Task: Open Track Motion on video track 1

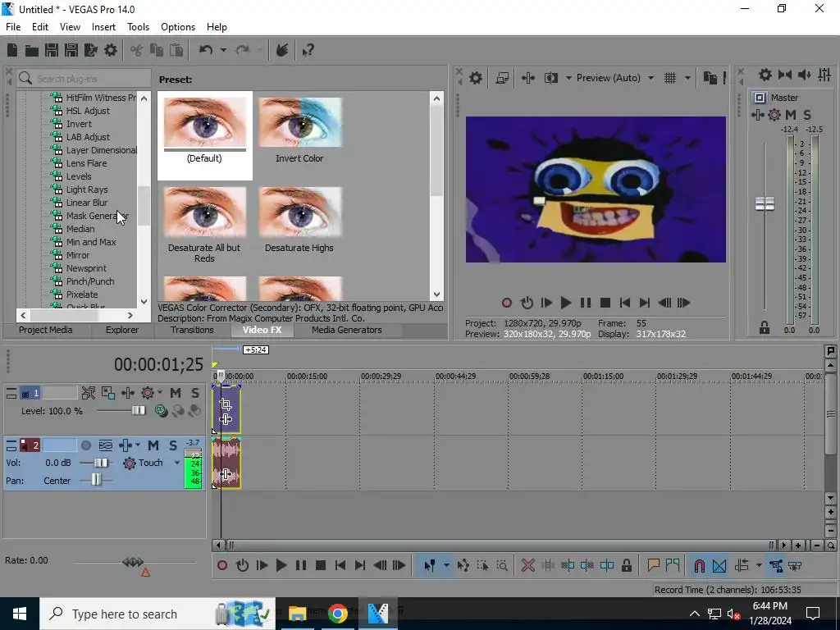Action: [108, 393]
